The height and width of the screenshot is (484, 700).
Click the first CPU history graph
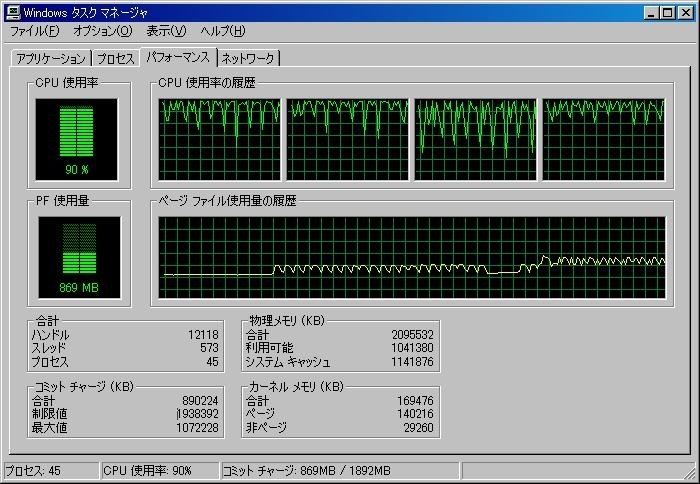[x=220, y=139]
